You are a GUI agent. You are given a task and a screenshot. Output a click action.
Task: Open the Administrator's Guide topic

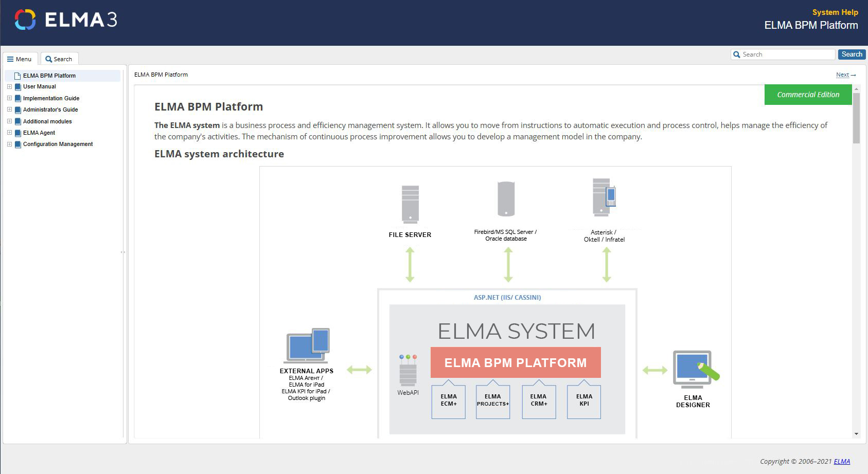[x=50, y=110]
